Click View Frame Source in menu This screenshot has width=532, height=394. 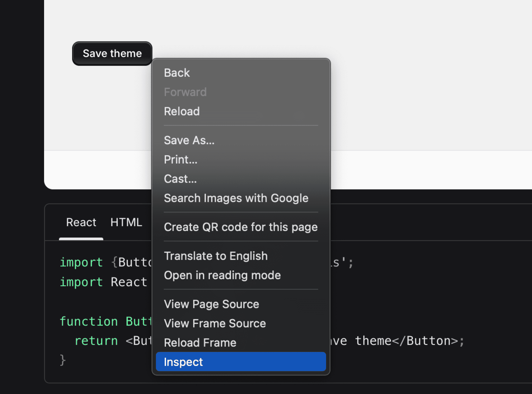(x=215, y=323)
